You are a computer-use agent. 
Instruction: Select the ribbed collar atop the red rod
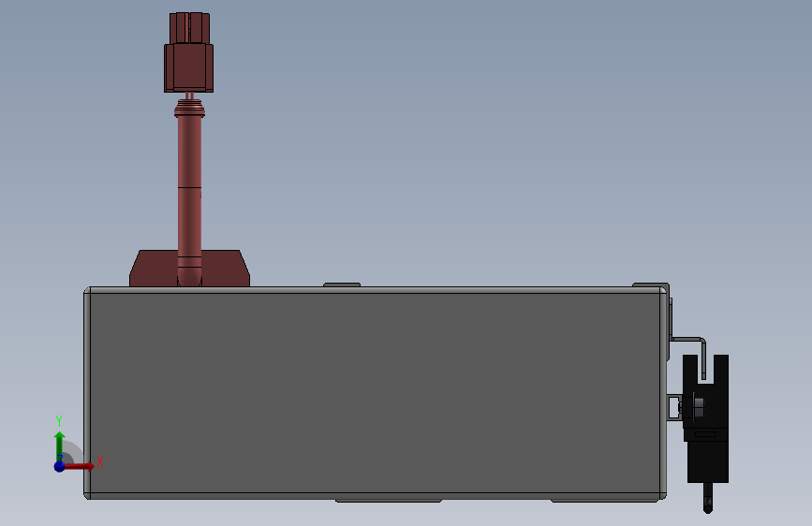[189, 109]
